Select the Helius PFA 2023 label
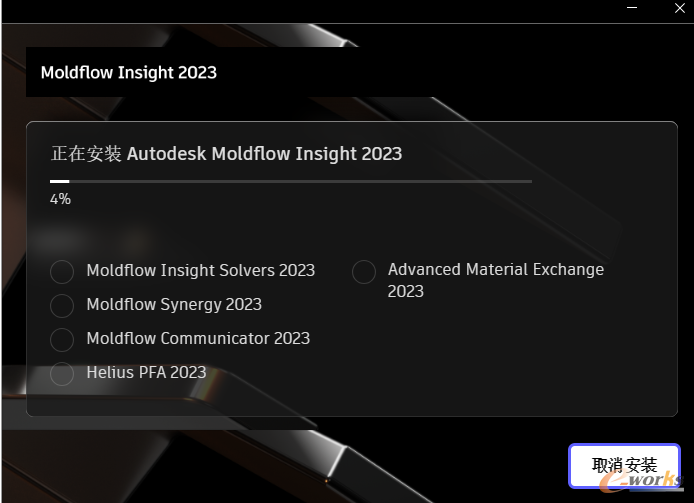This screenshot has height=503, width=694. point(146,372)
